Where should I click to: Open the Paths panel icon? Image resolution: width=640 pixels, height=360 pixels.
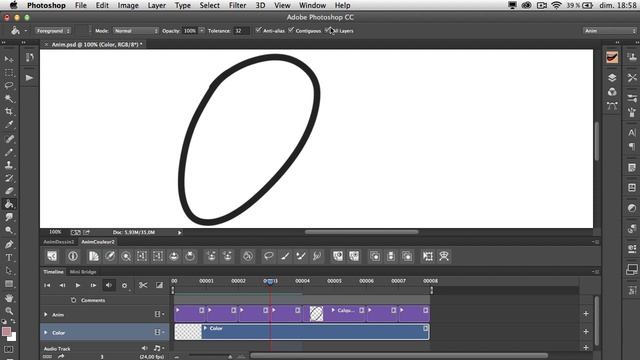pyautogui.click(x=612, y=106)
